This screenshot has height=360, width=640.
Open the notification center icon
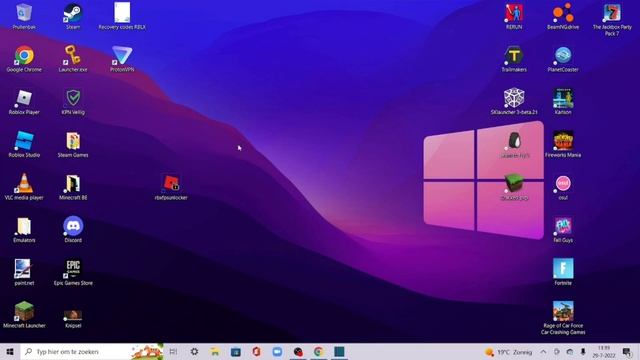tap(627, 351)
